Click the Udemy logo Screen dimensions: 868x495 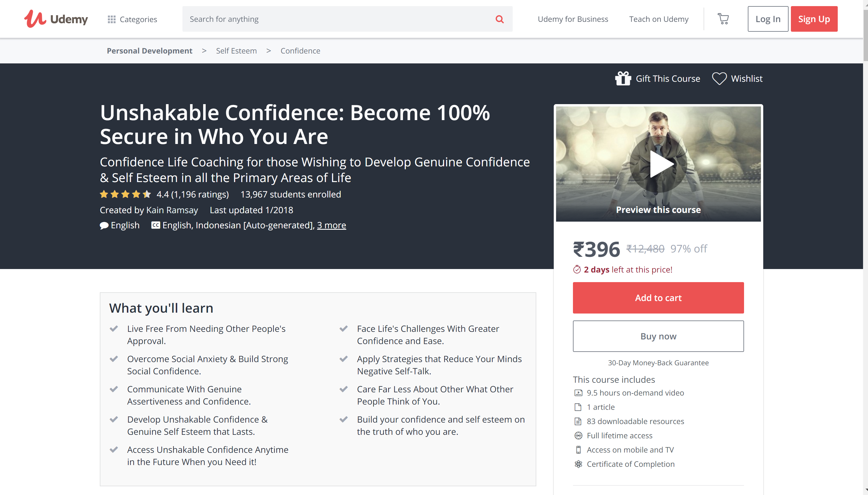56,19
